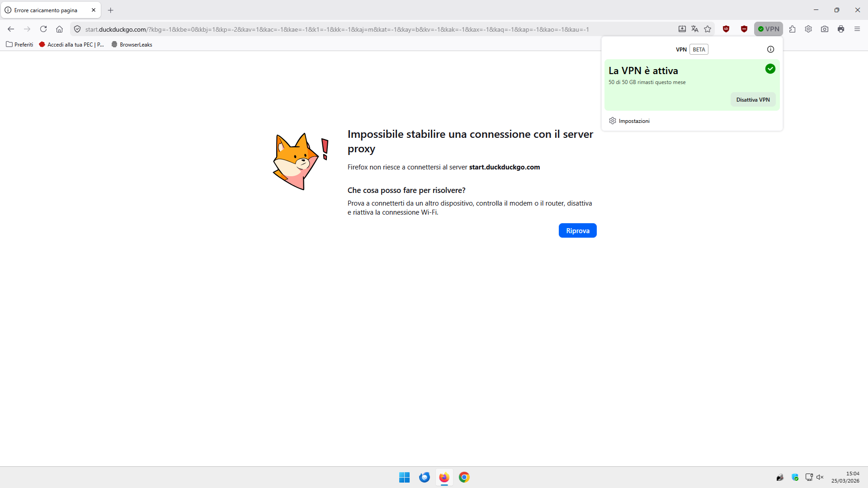Open the Windows Start menu
This screenshot has height=488, width=868.
point(404,477)
